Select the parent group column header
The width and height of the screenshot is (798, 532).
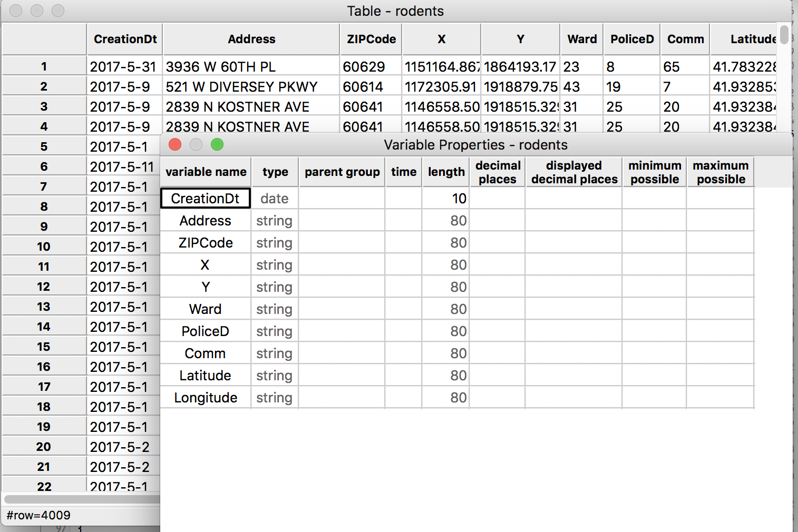[x=342, y=172]
